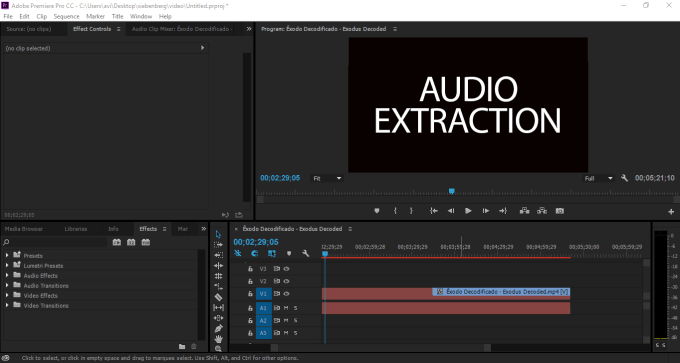680x363 pixels.
Task: Mark Out point in Program Monitor
Action: (x=411, y=211)
